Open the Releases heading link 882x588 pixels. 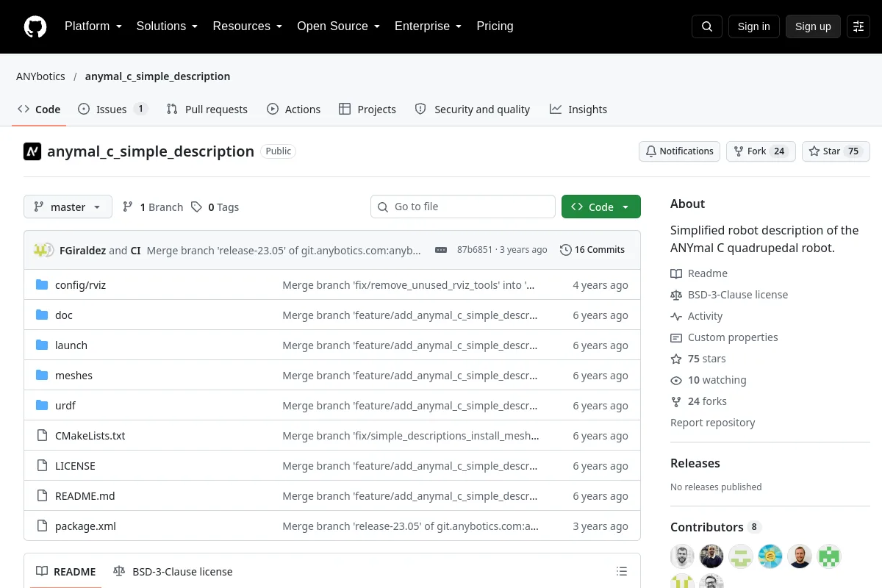coord(695,463)
